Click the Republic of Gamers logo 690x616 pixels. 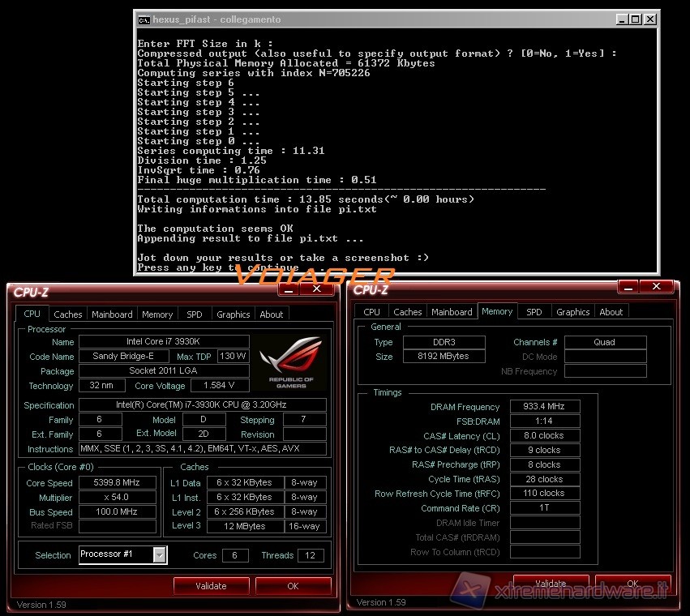coord(289,361)
